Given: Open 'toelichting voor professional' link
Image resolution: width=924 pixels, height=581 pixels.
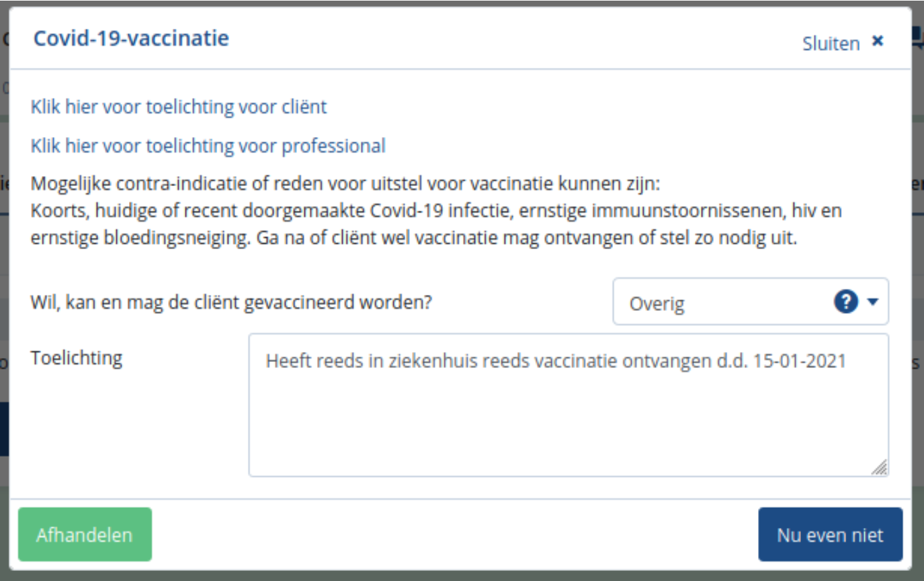Looking at the screenshot, I should (x=208, y=146).
